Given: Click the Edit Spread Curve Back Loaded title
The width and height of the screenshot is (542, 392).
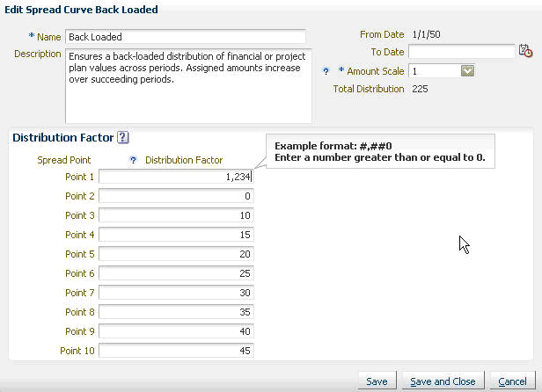Looking at the screenshot, I should pos(81,10).
